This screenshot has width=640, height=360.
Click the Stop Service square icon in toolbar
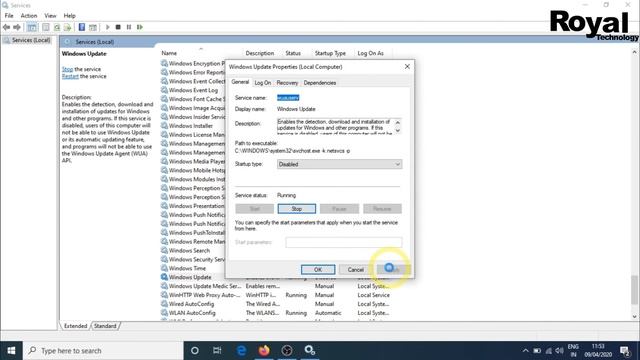tap(118, 27)
